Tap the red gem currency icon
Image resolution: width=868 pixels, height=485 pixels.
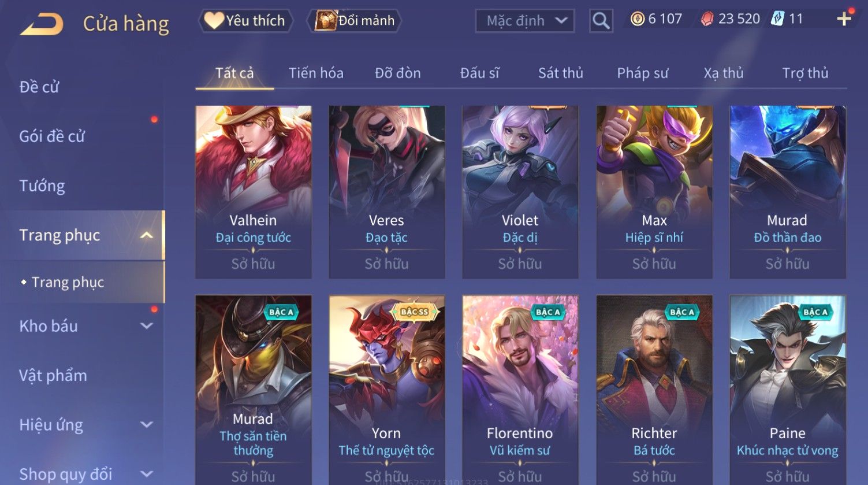click(707, 19)
